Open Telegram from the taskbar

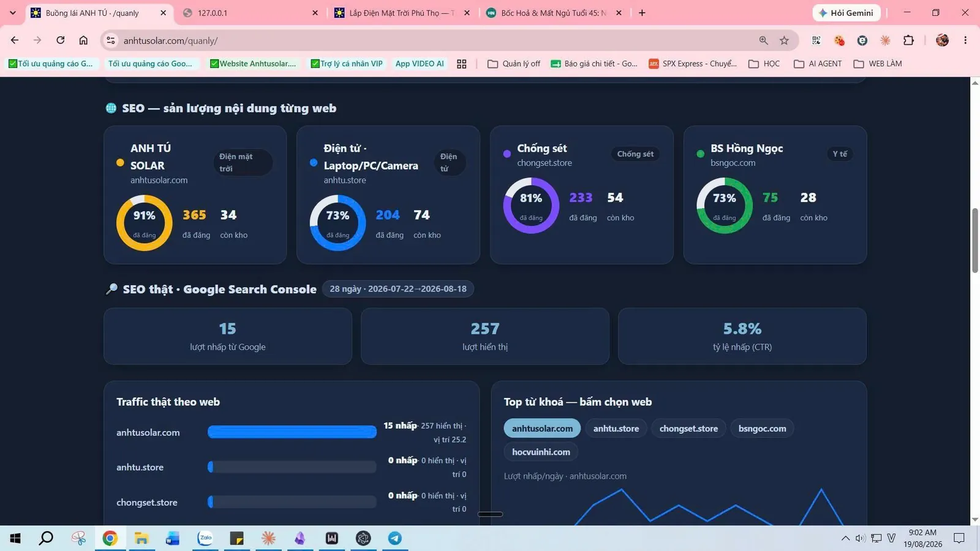point(395,538)
